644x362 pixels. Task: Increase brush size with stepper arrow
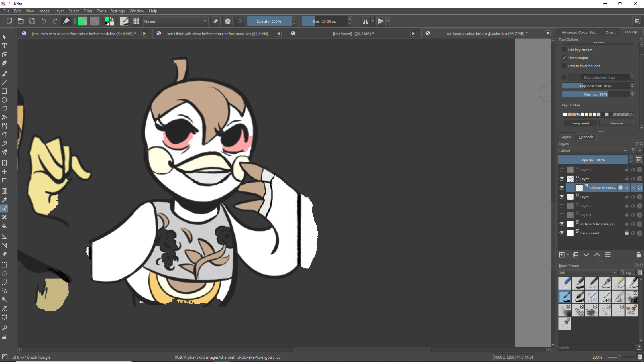point(350,19)
